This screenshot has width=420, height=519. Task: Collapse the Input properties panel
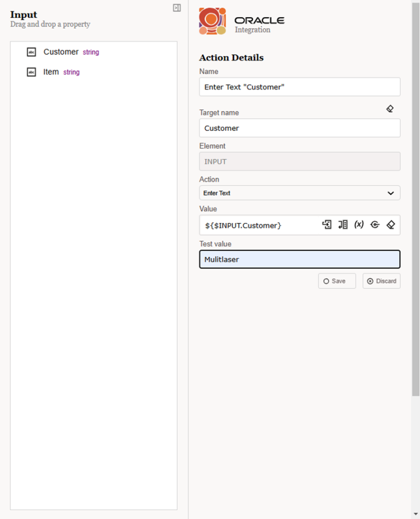(176, 8)
